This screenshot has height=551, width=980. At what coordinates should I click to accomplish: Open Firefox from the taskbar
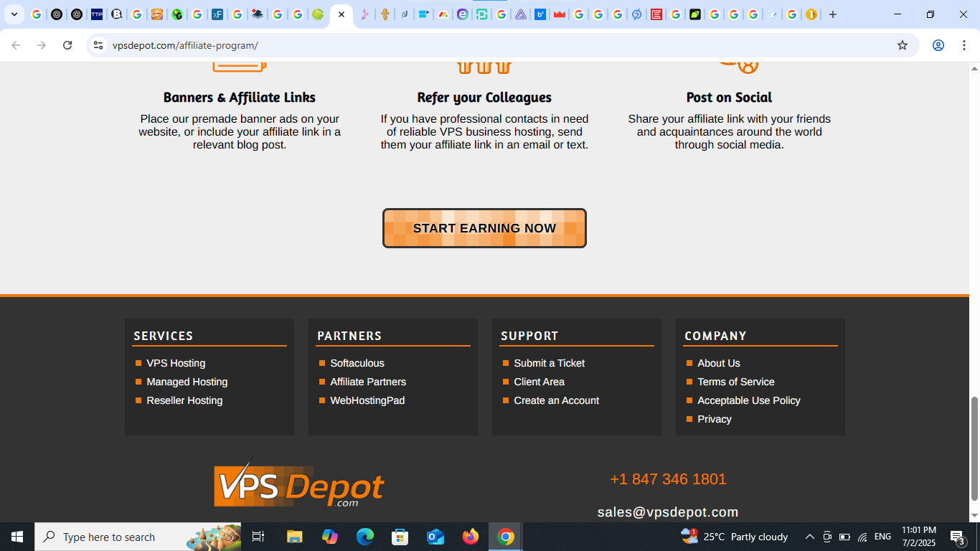pos(471,537)
